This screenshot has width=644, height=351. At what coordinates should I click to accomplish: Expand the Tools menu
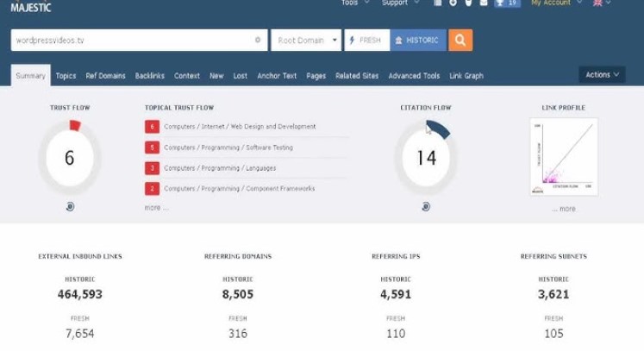[x=355, y=3]
